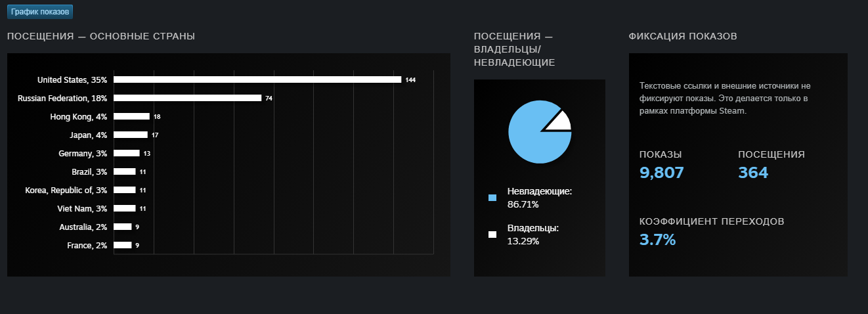868x314 pixels.
Task: Select the United States bar in chart
Action: point(257,79)
